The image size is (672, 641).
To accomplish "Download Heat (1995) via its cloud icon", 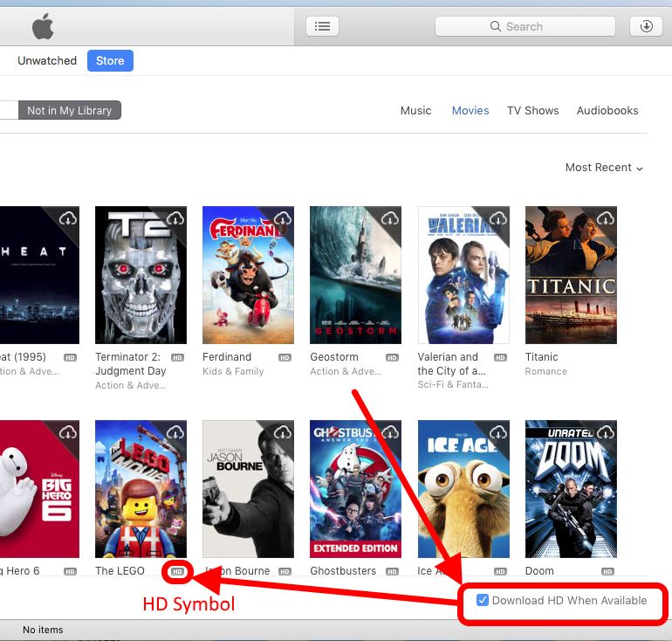I will [x=68, y=219].
